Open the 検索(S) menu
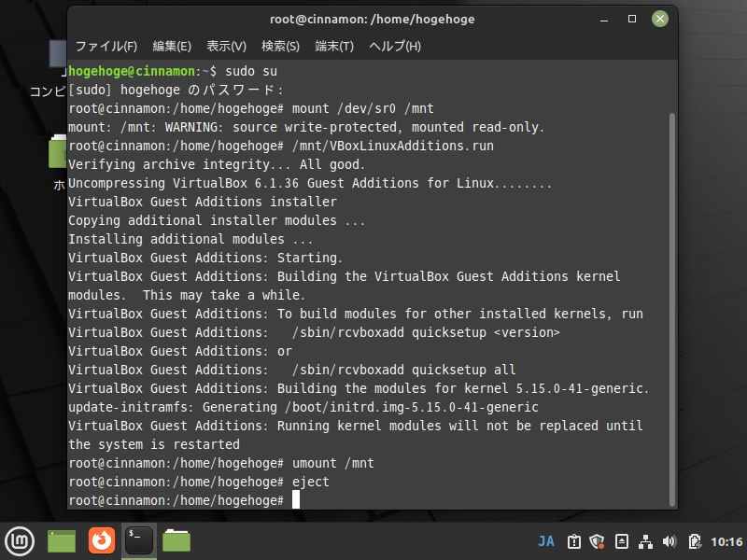Screen dimensions: 747x560 click(281, 46)
